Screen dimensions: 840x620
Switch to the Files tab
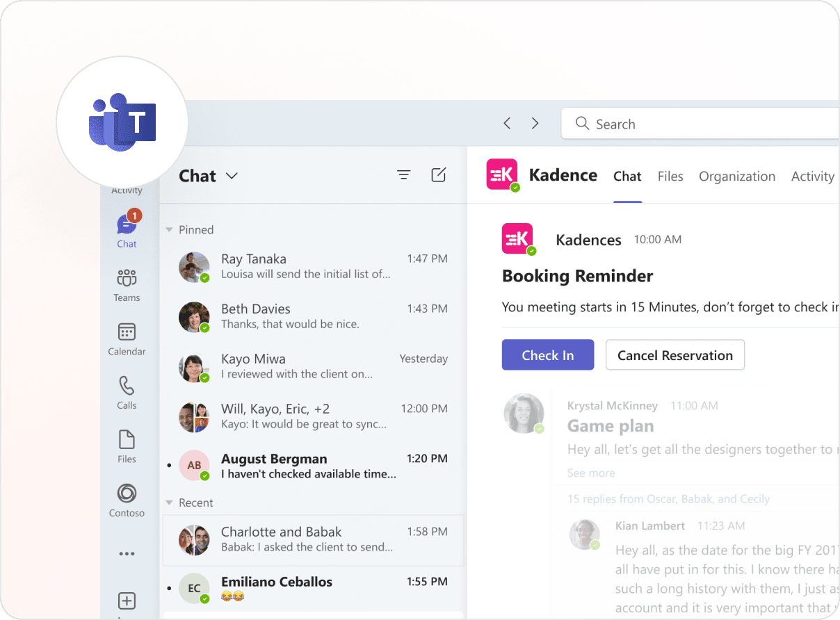tap(670, 177)
